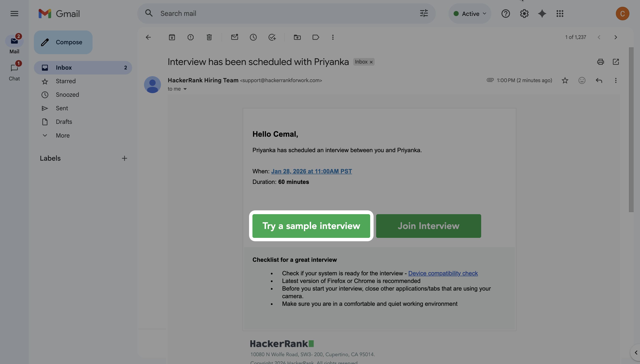Click the vertical scrollbar of the email
The image size is (640, 364).
pos(631,130)
